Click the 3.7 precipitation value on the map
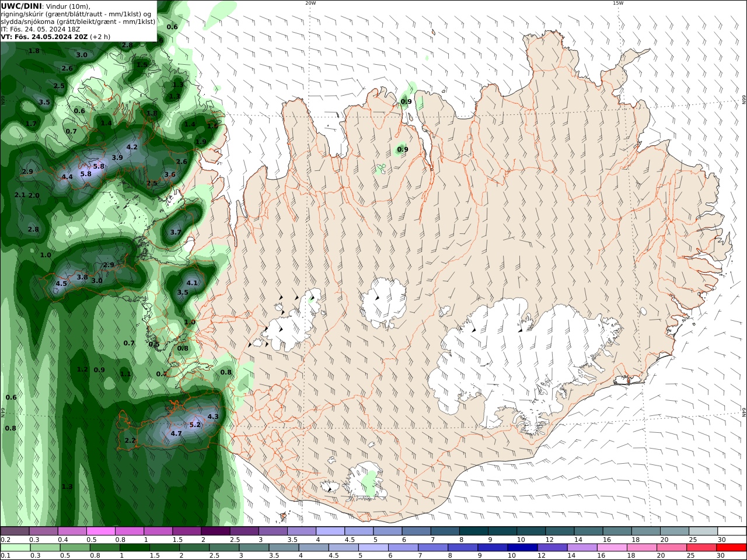This screenshot has width=747, height=560. point(176,232)
